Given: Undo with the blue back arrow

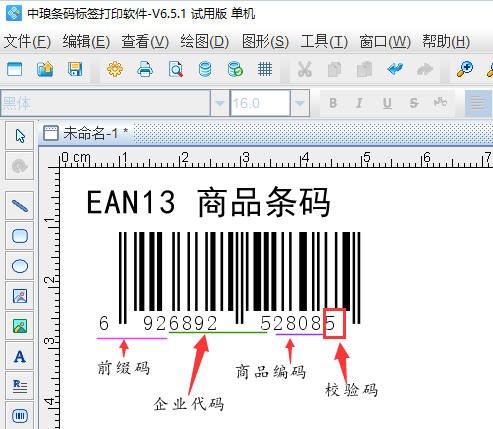Looking at the screenshot, I should (x=395, y=69).
